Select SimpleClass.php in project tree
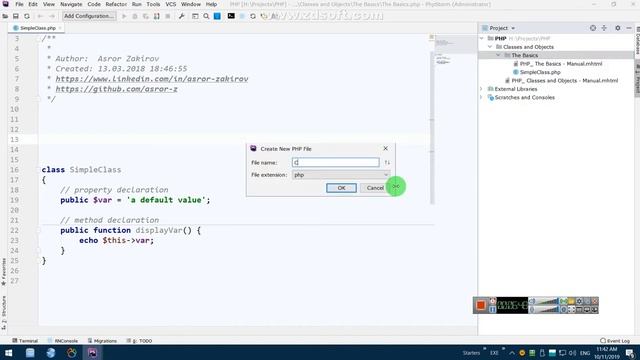640x360 pixels. (x=540, y=72)
